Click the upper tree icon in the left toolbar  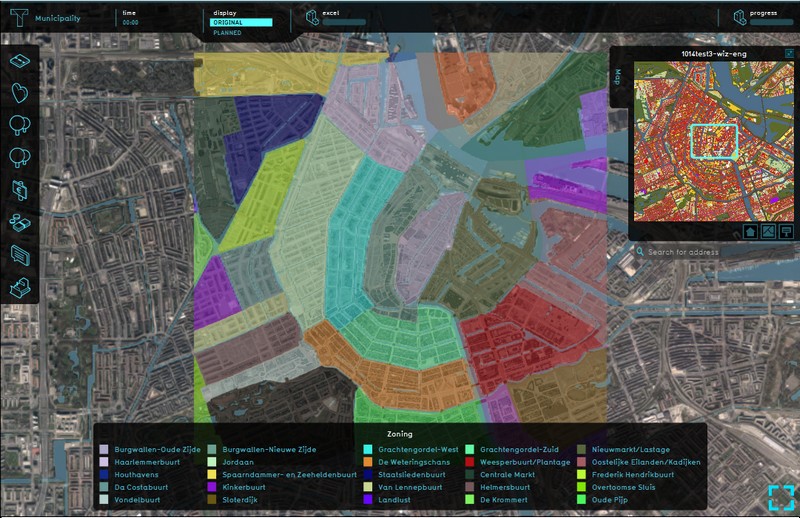20,125
